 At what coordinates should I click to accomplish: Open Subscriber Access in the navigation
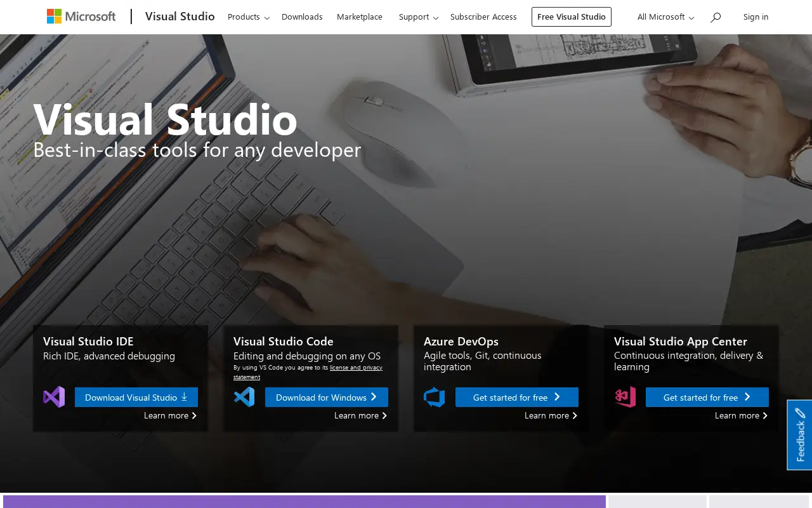[483, 17]
